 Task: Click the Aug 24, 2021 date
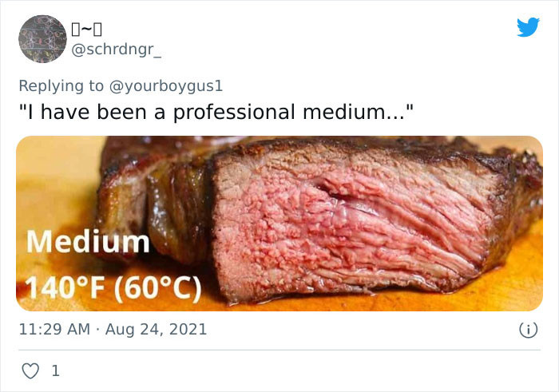pos(157,329)
